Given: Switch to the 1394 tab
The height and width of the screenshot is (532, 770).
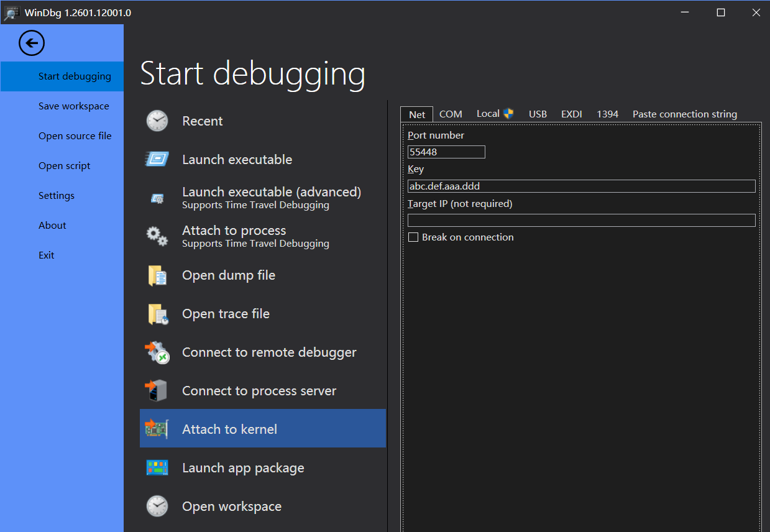Looking at the screenshot, I should [608, 114].
